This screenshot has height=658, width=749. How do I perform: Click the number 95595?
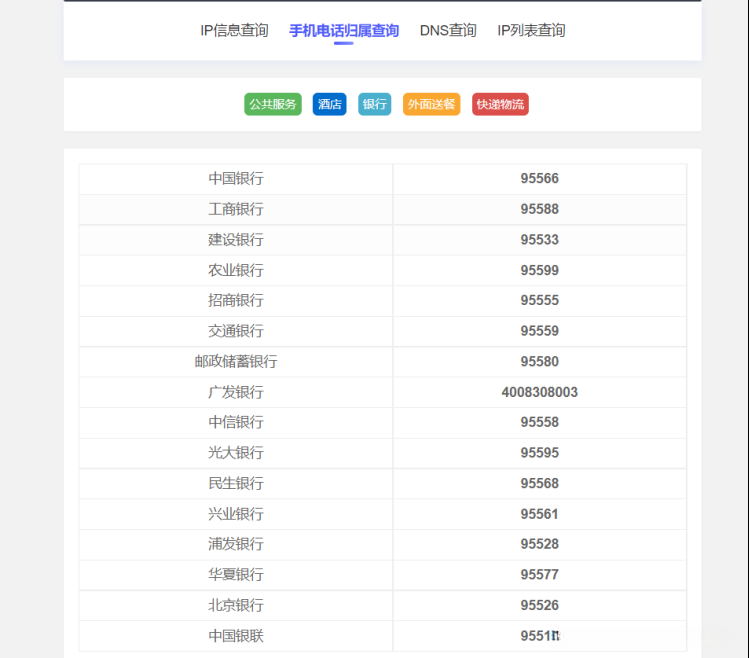coord(539,453)
